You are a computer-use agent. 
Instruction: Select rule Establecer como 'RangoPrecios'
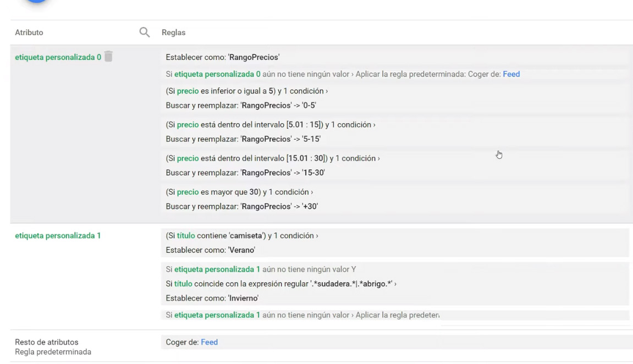[x=222, y=57]
